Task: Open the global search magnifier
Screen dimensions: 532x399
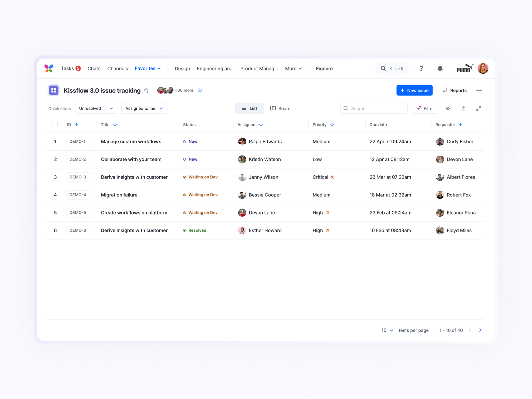Action: [383, 68]
